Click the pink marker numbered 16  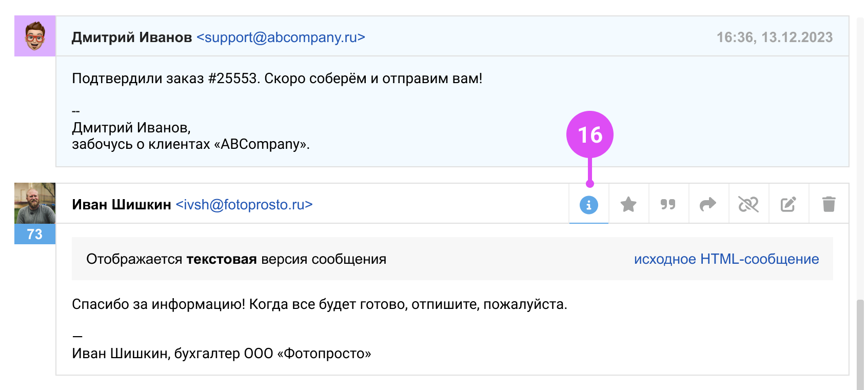tap(589, 134)
